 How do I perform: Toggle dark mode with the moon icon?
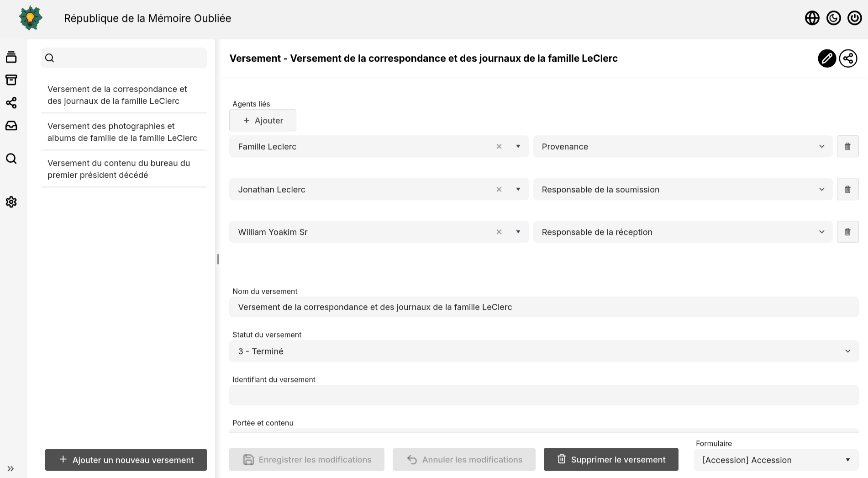(833, 18)
